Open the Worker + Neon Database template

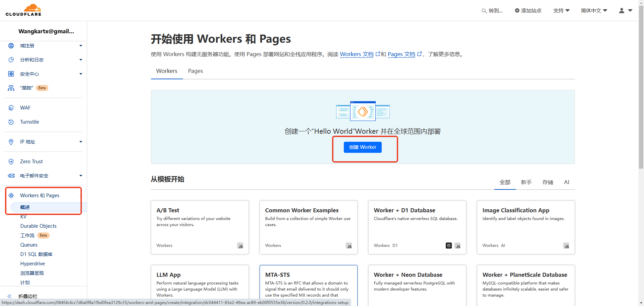(417, 286)
